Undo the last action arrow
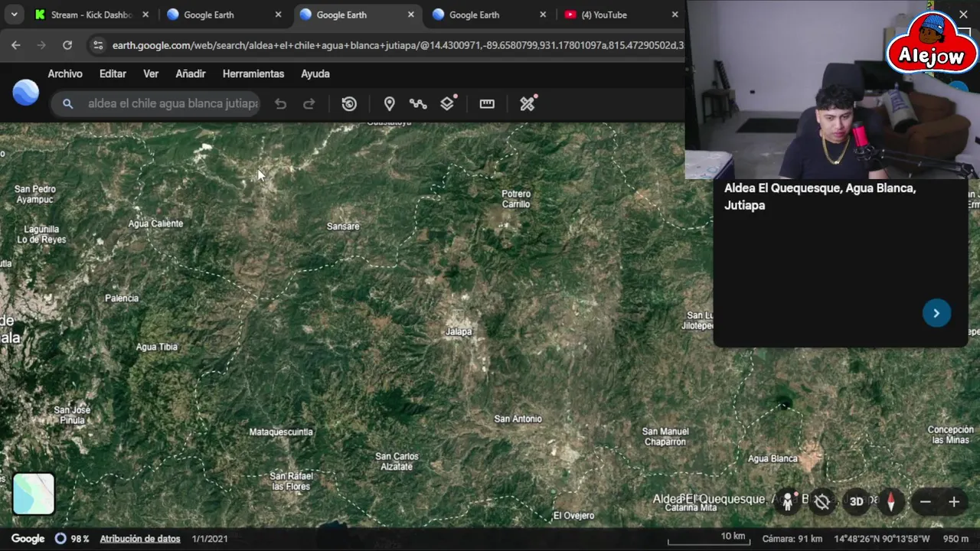The height and width of the screenshot is (551, 980). [281, 104]
